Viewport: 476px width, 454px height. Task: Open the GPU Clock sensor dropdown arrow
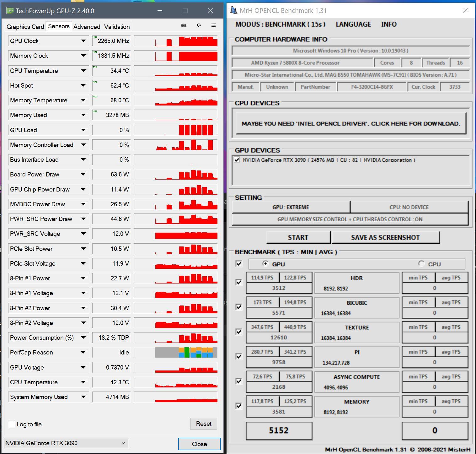click(83, 41)
